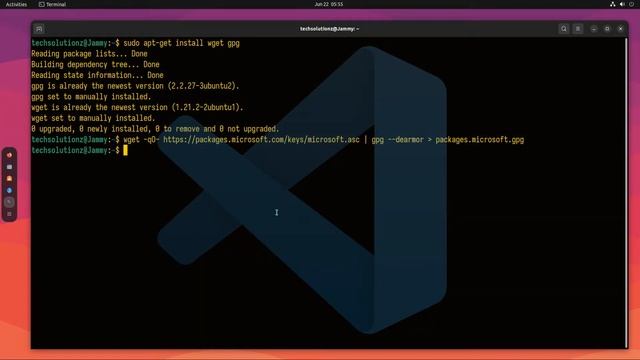Open the terminal hamburger menu
This screenshot has height=360, width=640.
(578, 29)
